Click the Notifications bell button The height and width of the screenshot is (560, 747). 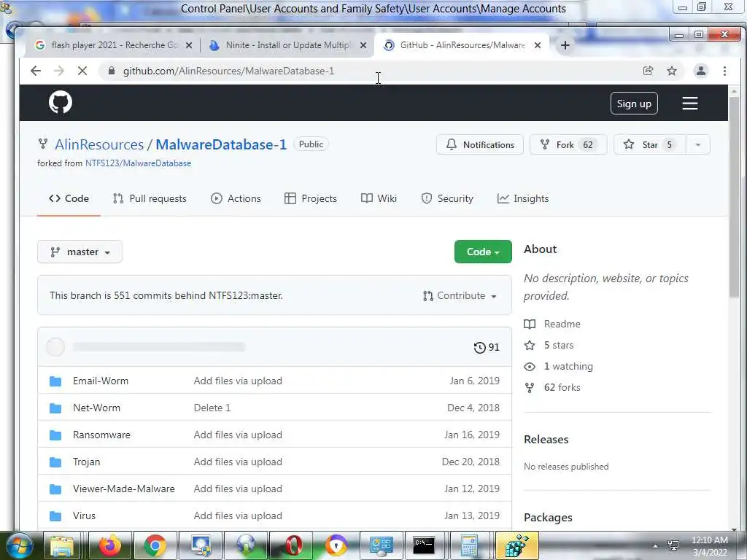tap(480, 145)
